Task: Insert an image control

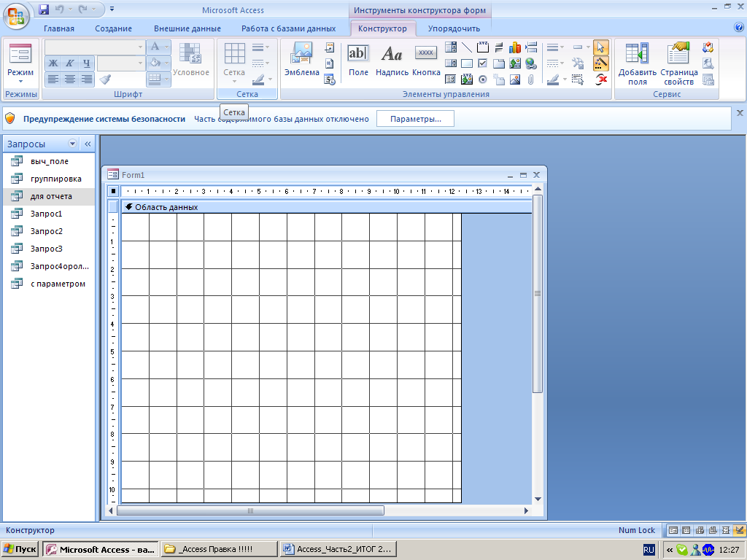Action: pos(515,79)
